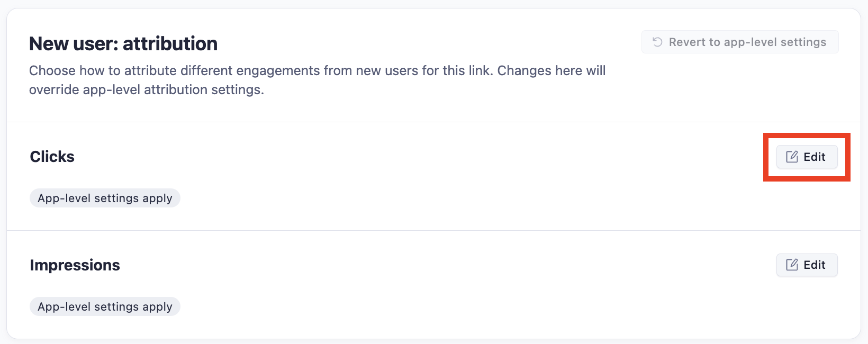Click the pencil icon in the Clicks row
Screen dimensions: 868x344
(792, 157)
